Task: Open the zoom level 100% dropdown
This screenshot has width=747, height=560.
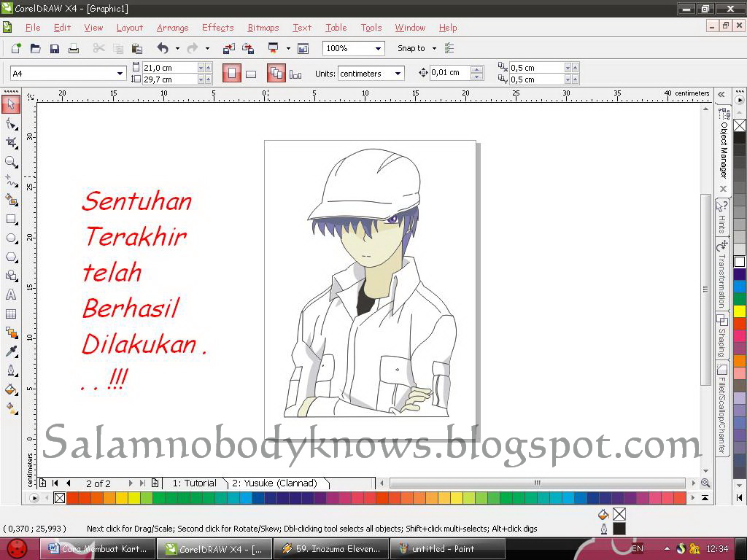Action: [x=378, y=48]
